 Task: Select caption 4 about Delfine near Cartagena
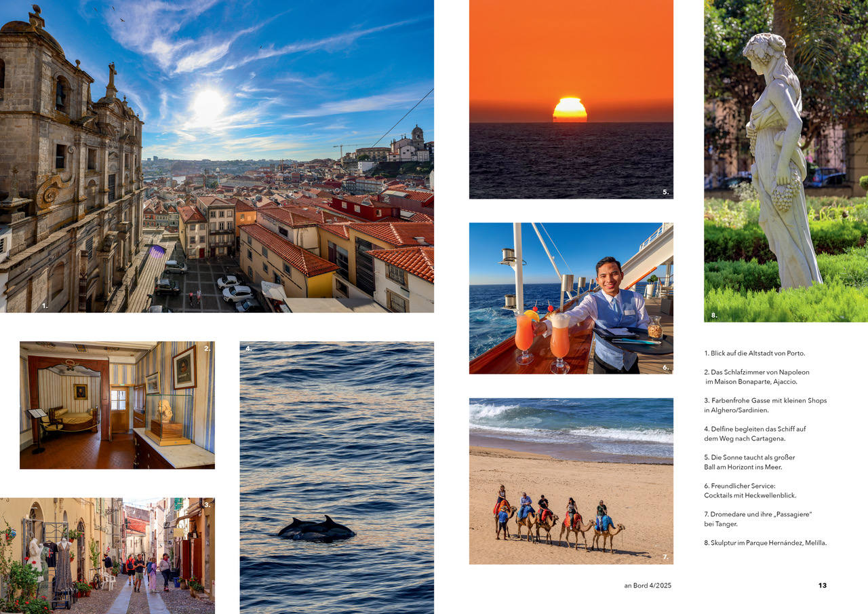tap(754, 434)
